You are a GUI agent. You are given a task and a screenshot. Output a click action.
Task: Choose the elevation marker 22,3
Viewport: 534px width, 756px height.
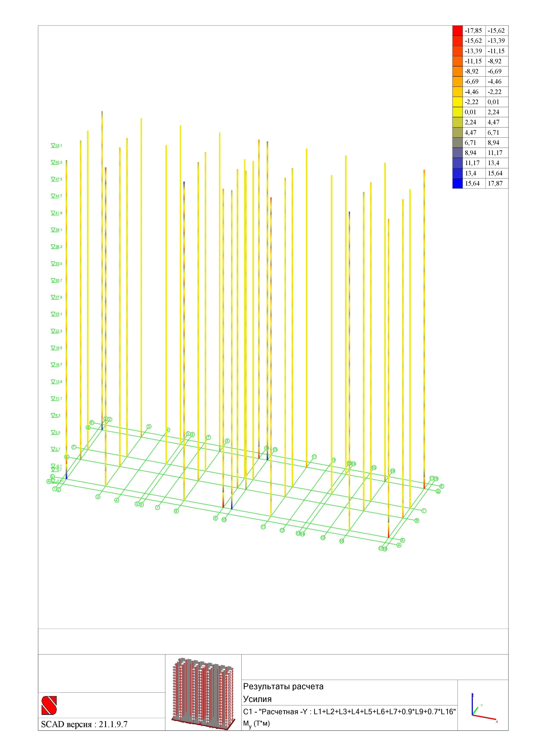coord(57,331)
